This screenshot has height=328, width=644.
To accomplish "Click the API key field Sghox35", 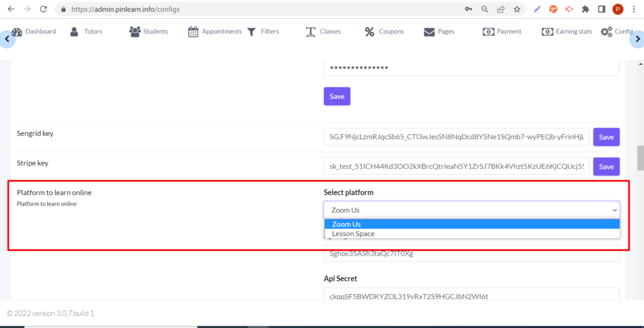I will [x=472, y=253].
